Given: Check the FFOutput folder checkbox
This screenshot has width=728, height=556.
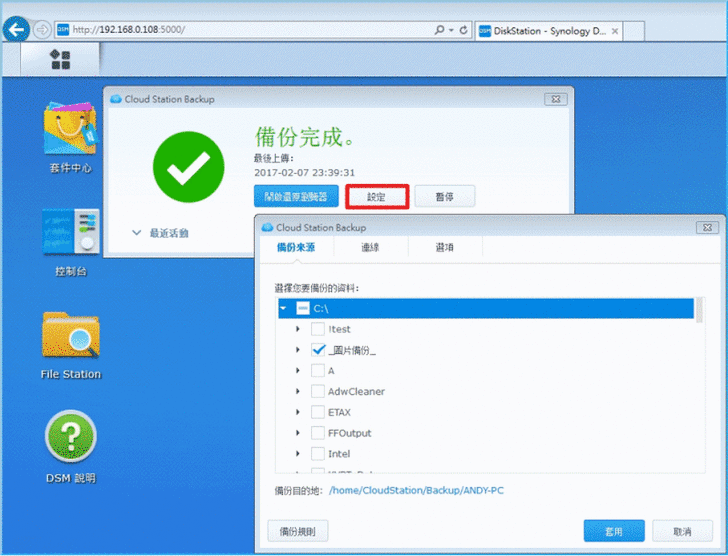Looking at the screenshot, I should [x=318, y=433].
